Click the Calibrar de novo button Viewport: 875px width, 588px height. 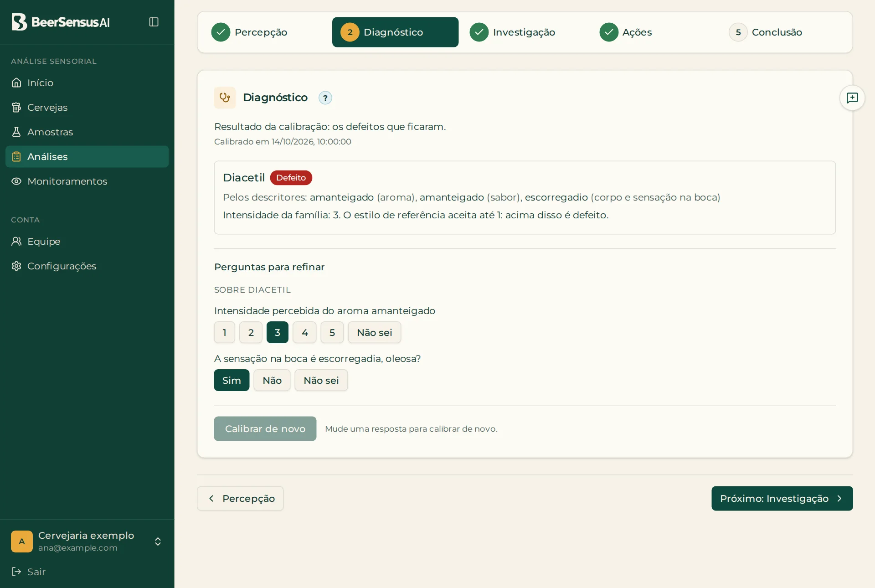tap(265, 428)
